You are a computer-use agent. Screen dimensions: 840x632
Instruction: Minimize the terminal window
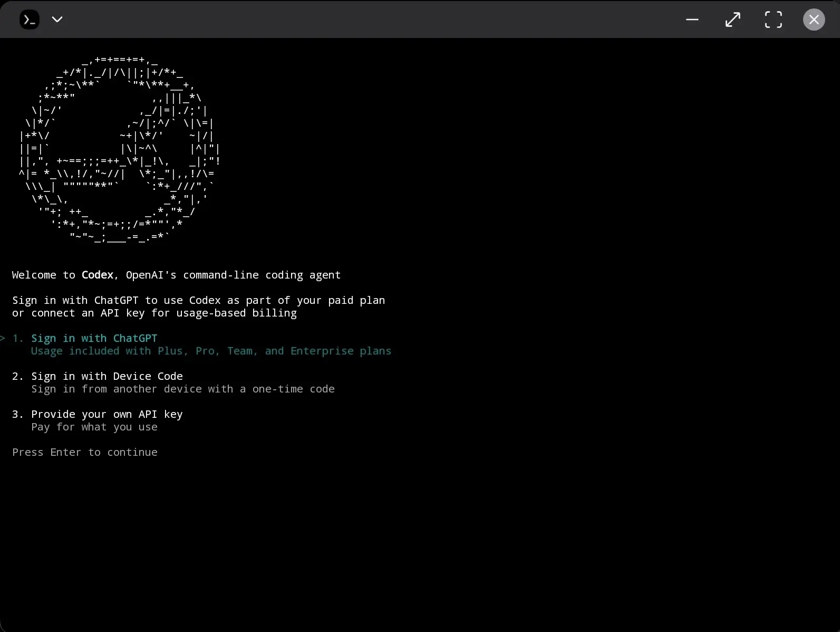pyautogui.click(x=692, y=20)
